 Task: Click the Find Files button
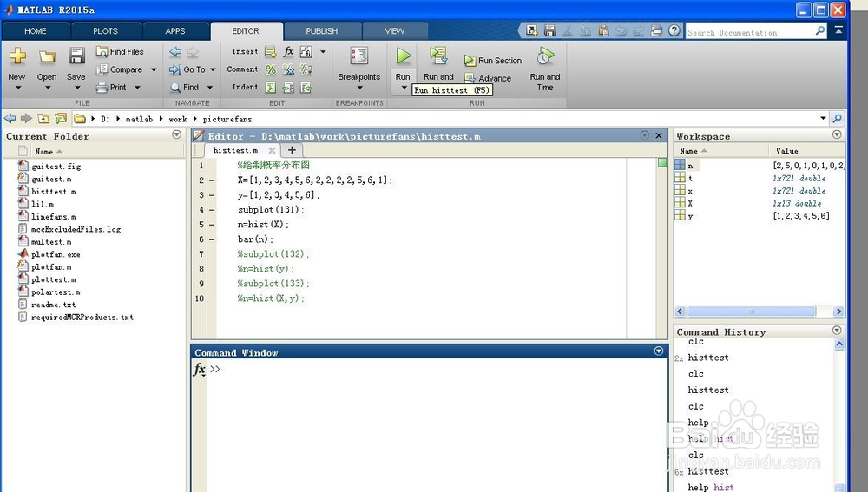coord(120,51)
